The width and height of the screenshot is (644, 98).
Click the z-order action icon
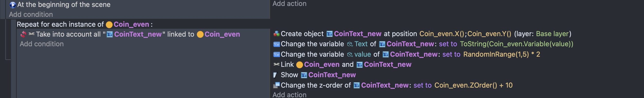pyautogui.click(x=276, y=85)
